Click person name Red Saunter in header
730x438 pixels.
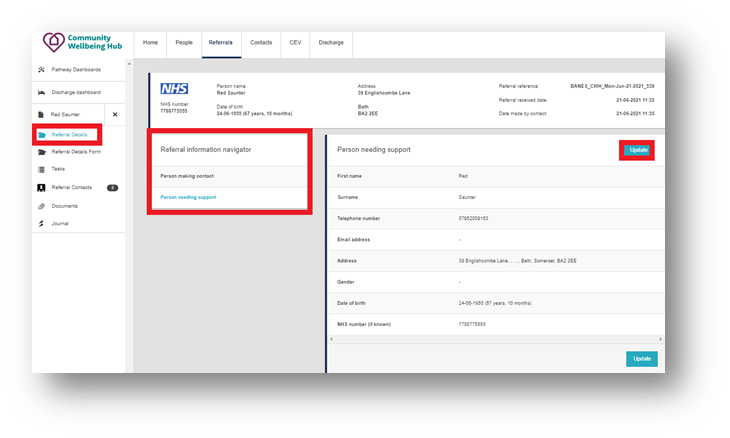click(x=231, y=93)
